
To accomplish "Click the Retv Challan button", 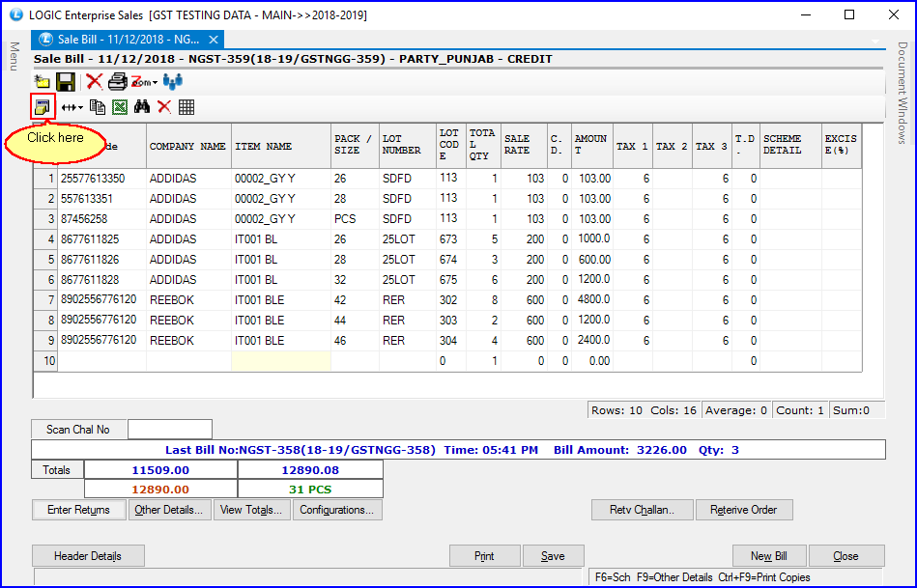I will coord(643,510).
